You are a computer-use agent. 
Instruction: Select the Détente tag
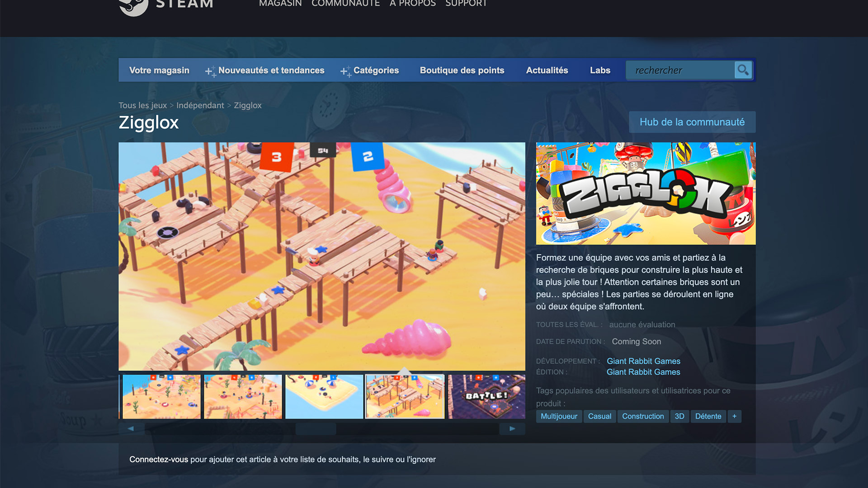pos(708,416)
